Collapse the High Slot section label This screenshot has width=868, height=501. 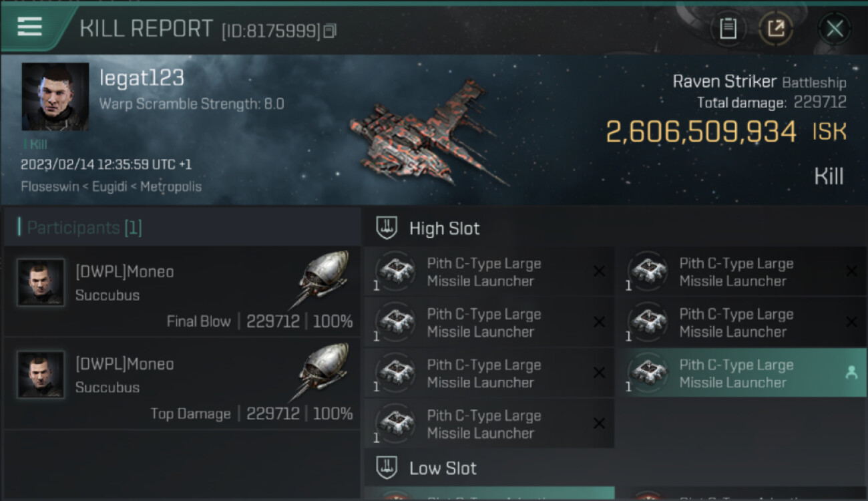pos(444,228)
